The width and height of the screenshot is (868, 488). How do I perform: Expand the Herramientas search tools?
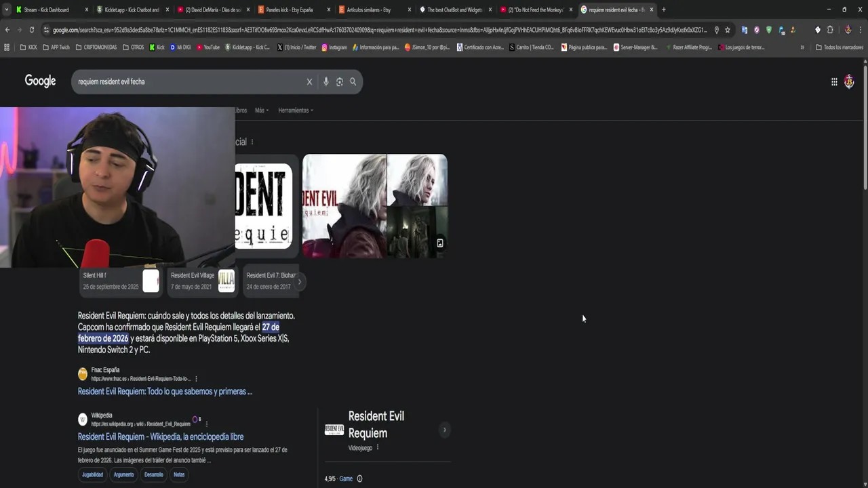coord(296,110)
